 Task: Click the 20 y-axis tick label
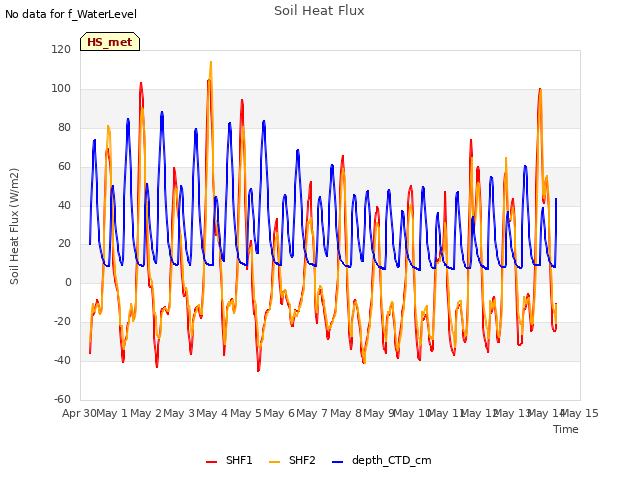(64, 244)
